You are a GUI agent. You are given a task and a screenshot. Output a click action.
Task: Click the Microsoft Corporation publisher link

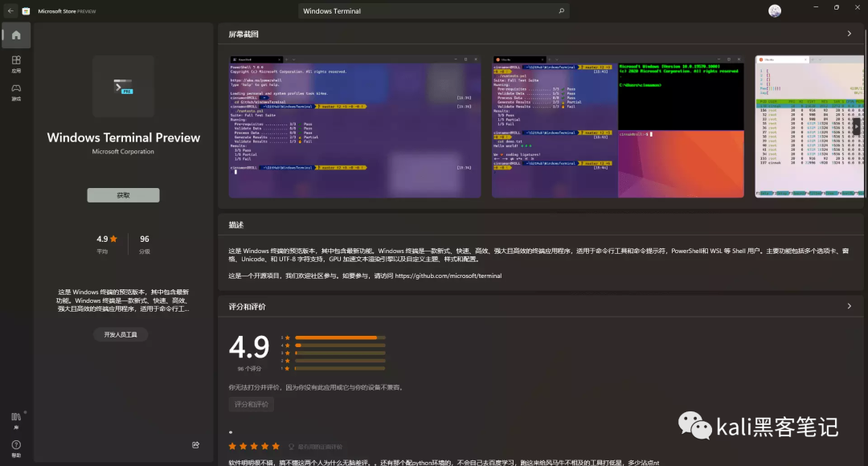123,152
